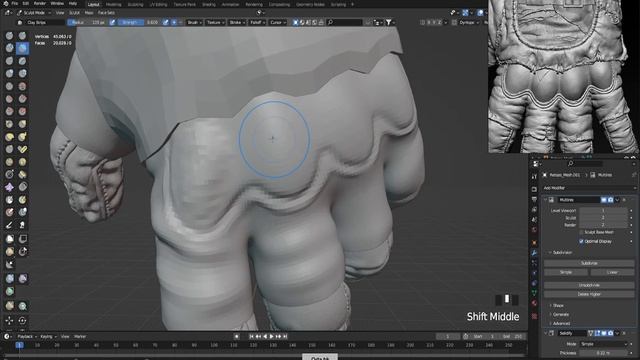Select the Box Mask tool
Image resolution: width=640 pixels, height=360 pixels.
coord(9,239)
